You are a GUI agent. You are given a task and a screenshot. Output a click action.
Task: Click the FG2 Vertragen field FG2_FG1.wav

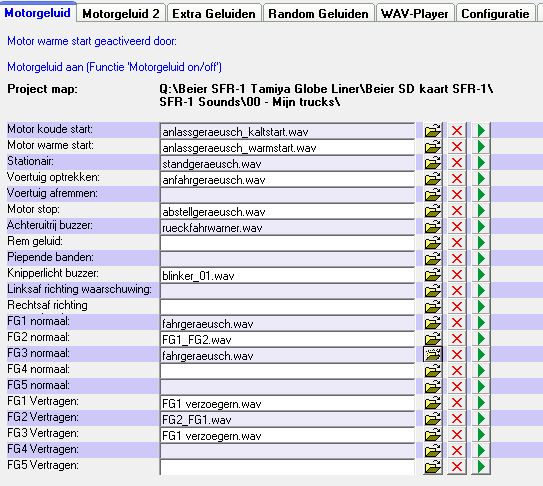coord(287,419)
